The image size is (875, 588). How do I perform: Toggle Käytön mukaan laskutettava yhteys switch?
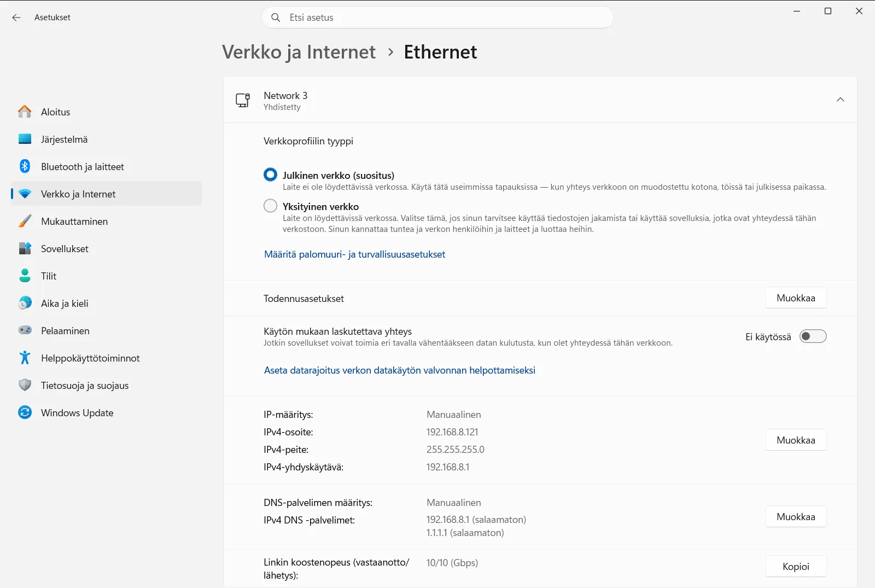coord(813,336)
